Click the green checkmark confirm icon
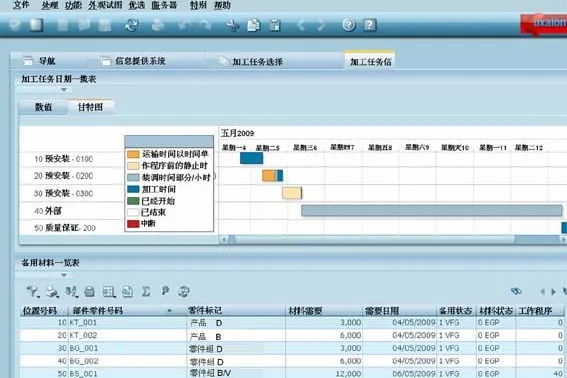Screen dimensions: 567x378 (x=15, y=25)
